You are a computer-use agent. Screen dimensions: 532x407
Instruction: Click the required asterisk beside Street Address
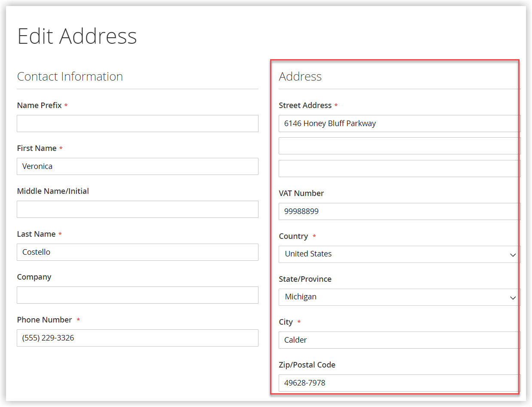[x=335, y=105]
